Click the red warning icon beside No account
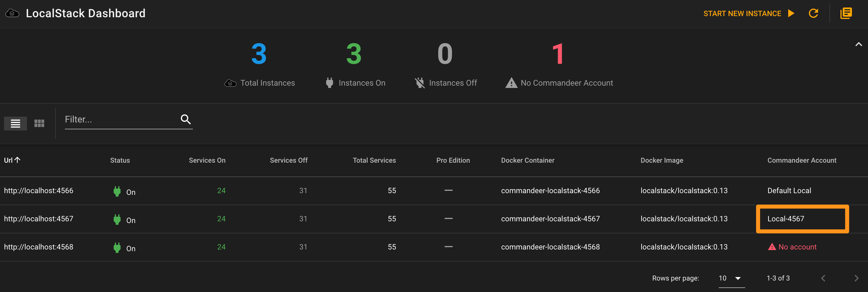868x292 pixels. [772, 247]
